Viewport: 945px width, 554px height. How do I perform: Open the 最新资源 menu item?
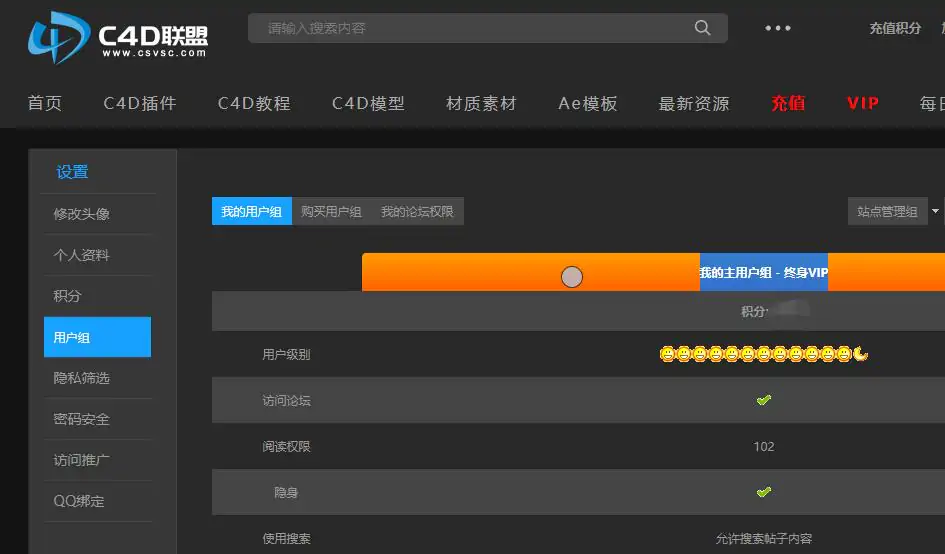tap(694, 103)
